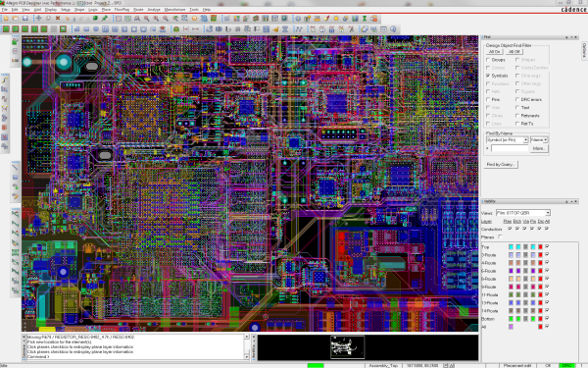Open the Setup menu
Viewport: 588px width, 368px height.
click(66, 10)
